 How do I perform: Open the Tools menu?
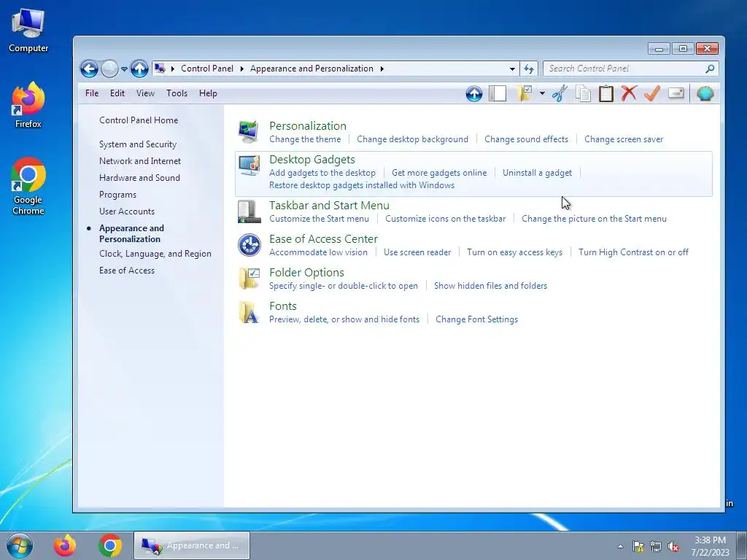coord(177,93)
